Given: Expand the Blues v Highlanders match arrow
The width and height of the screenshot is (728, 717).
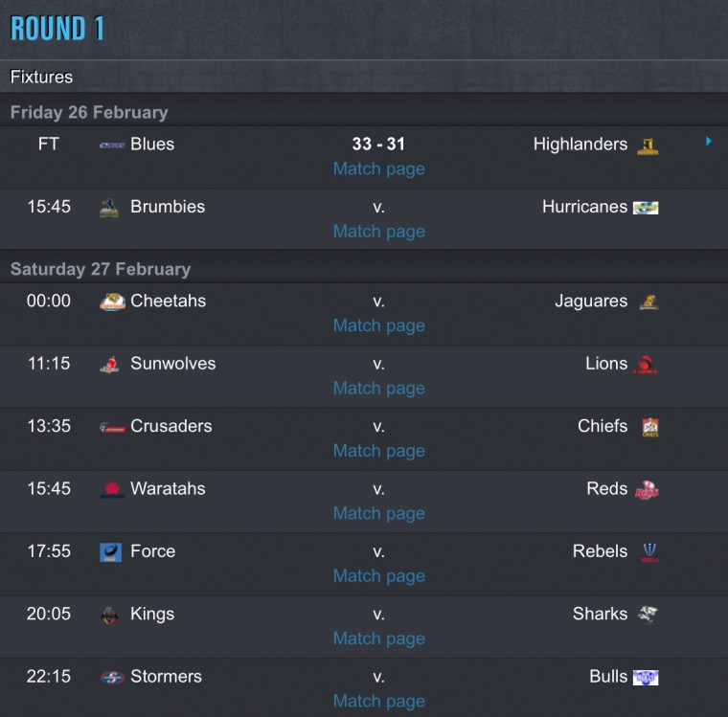Looking at the screenshot, I should [x=709, y=141].
